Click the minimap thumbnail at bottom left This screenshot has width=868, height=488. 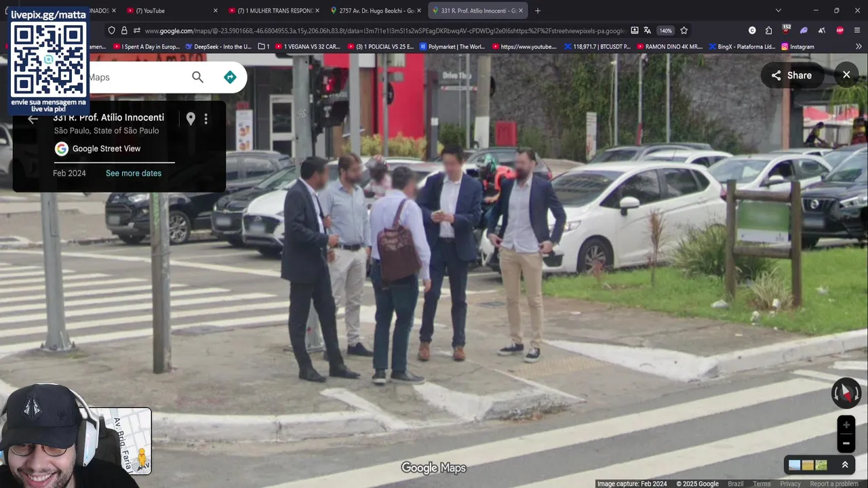(125, 441)
